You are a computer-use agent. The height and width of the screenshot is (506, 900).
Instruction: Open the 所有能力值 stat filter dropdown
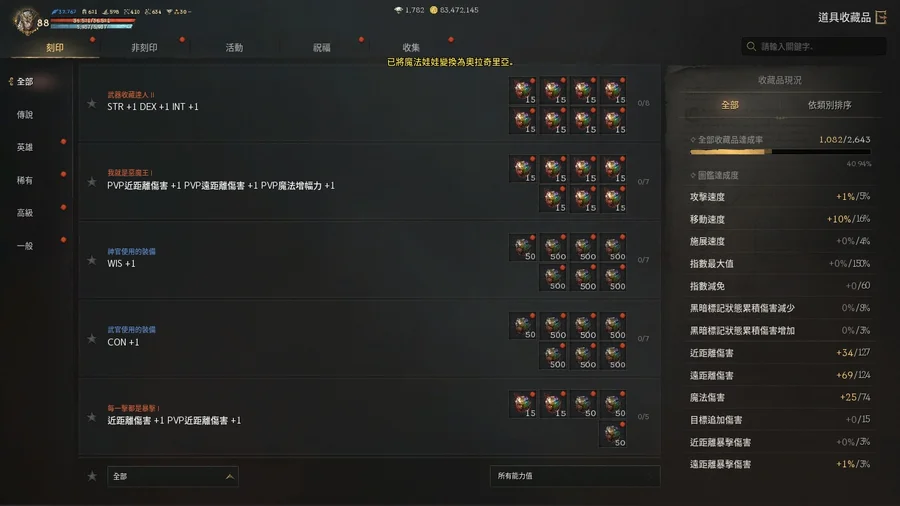click(575, 476)
